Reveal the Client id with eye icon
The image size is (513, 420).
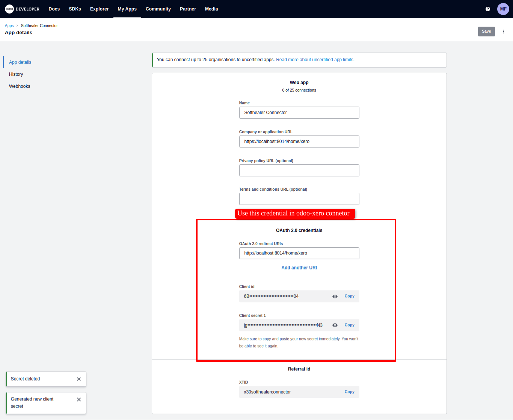335,297
